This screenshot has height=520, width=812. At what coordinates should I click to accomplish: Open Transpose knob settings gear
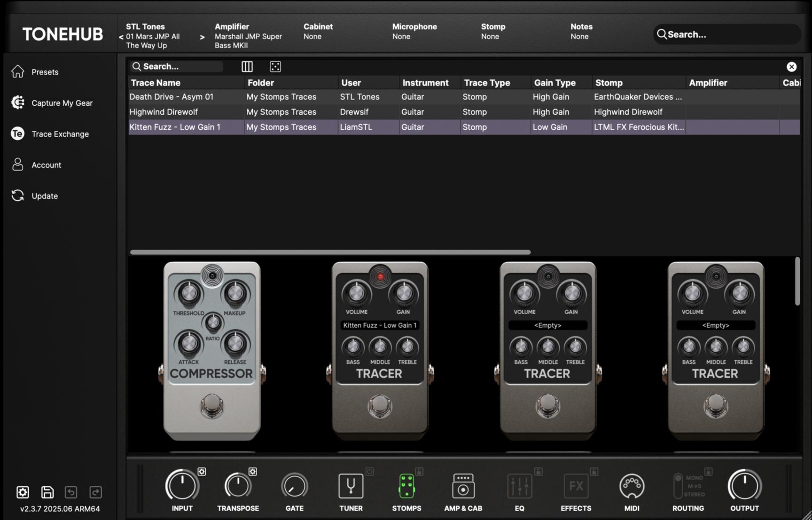[253, 471]
